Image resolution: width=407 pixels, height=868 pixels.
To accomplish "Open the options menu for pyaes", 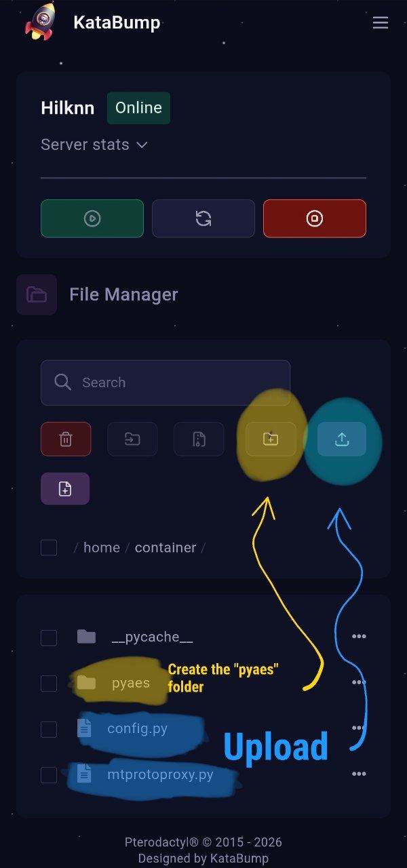I will (359, 682).
